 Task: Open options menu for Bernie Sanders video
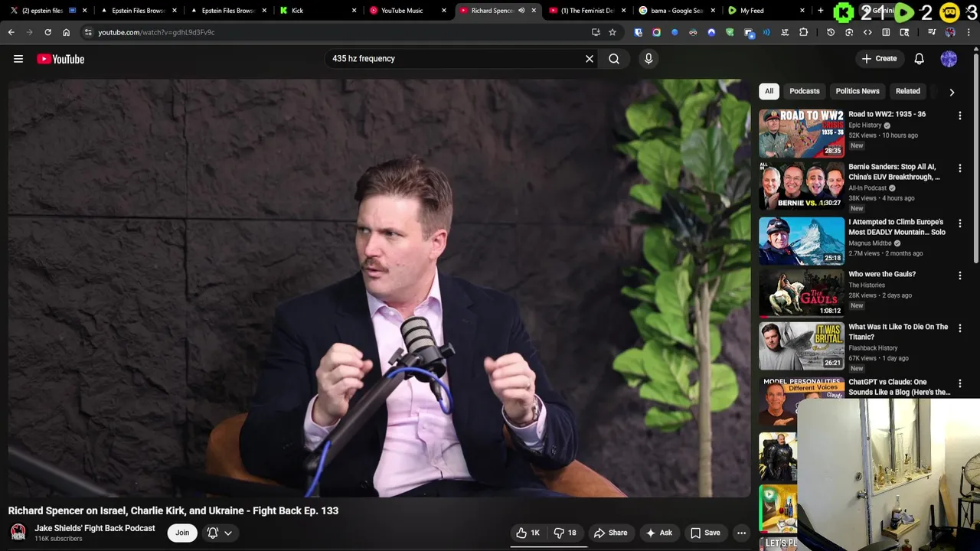(x=959, y=168)
